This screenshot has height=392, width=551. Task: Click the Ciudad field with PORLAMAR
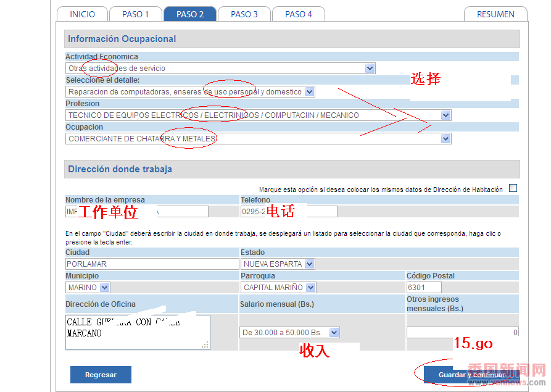(x=152, y=264)
